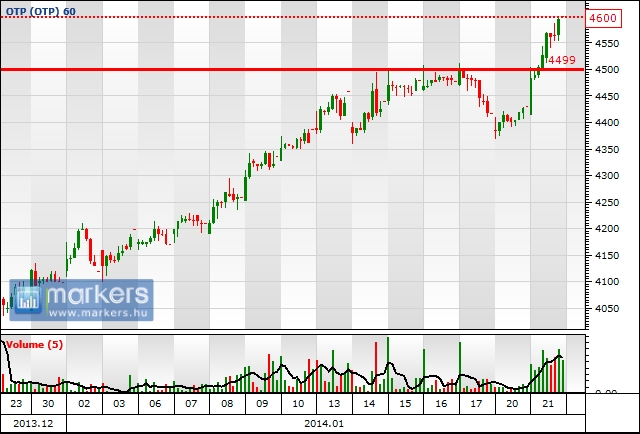
Task: Select date 03 on time axis
Action: pos(119,404)
